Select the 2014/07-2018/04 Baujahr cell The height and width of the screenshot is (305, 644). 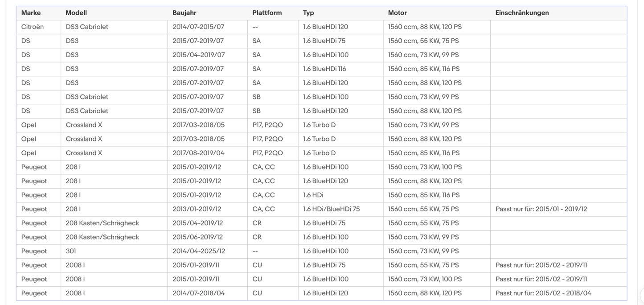coord(198,293)
